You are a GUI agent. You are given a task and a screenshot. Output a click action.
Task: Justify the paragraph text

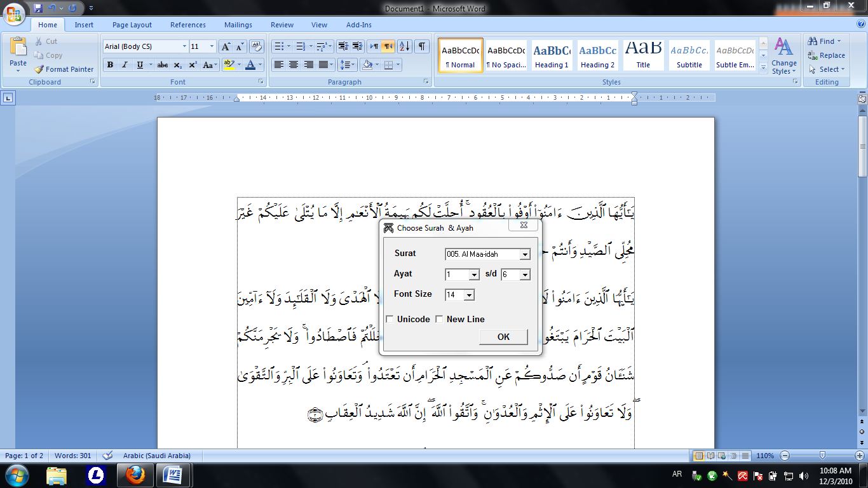click(323, 65)
